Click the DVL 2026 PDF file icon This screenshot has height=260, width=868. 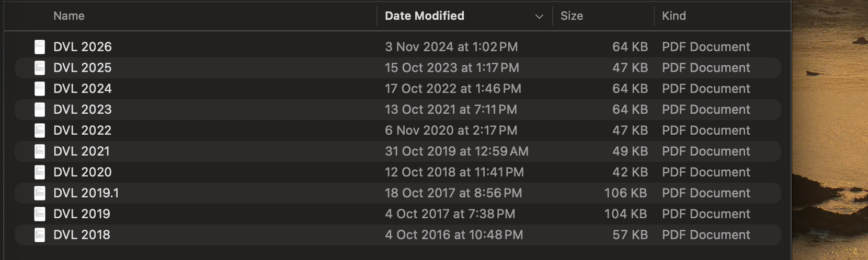40,47
